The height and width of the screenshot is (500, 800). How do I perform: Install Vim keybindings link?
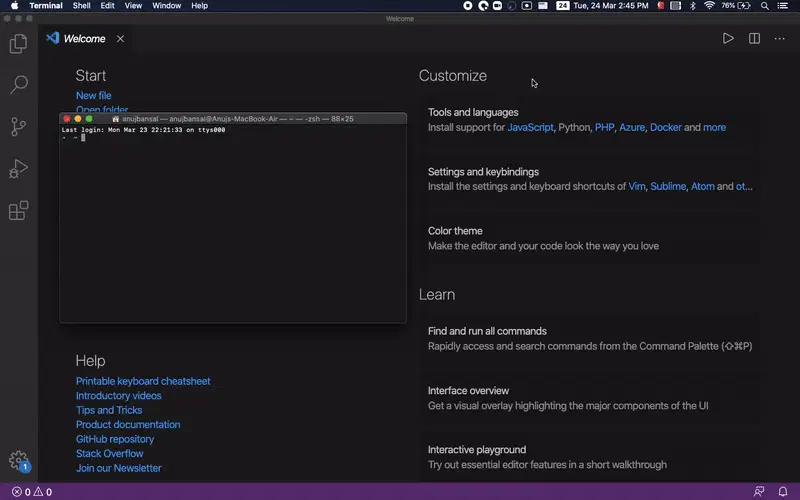pos(636,186)
